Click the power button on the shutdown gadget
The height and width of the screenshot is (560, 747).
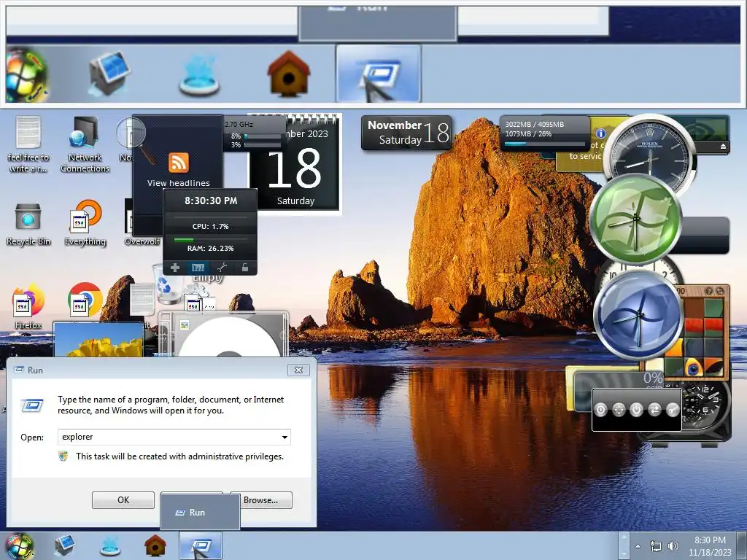(636, 410)
